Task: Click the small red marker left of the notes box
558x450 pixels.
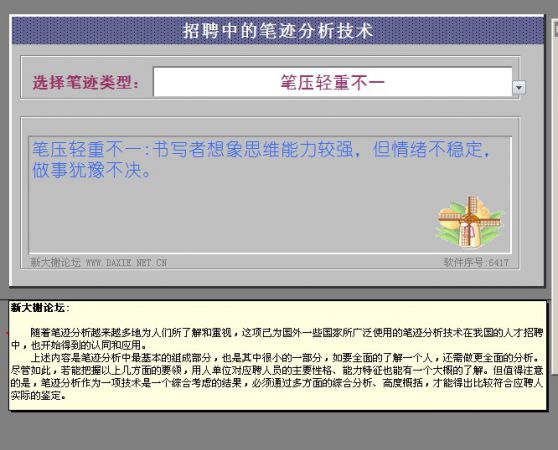Action: 7,333
